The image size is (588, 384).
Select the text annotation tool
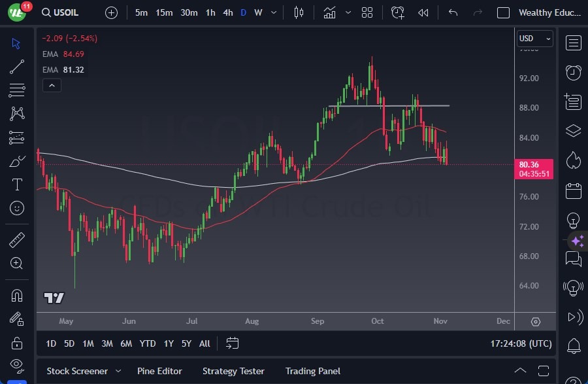(16, 184)
